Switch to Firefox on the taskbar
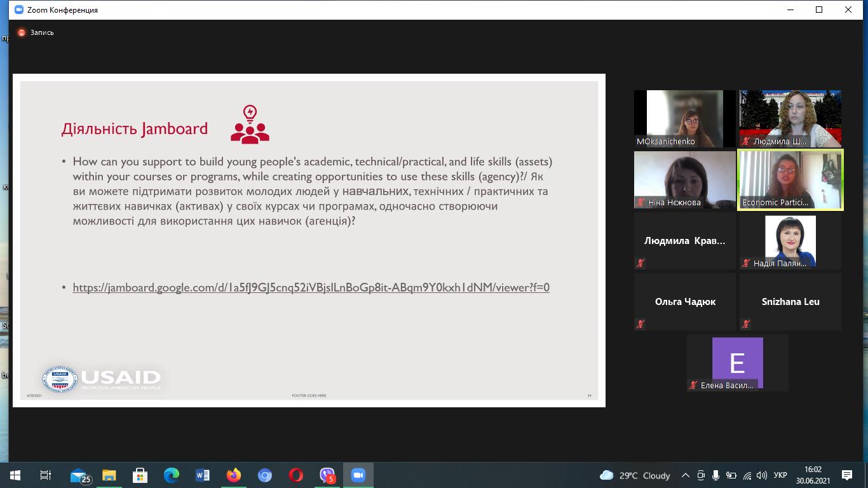 tap(234, 475)
